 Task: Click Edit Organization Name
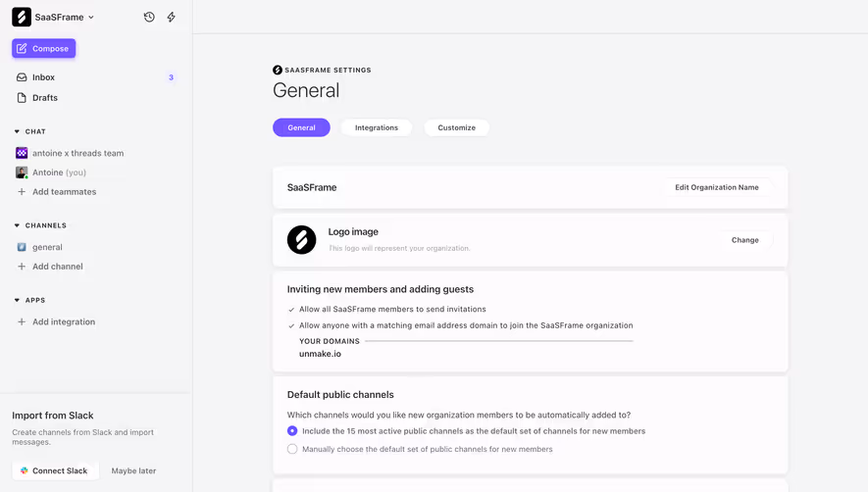tap(717, 187)
